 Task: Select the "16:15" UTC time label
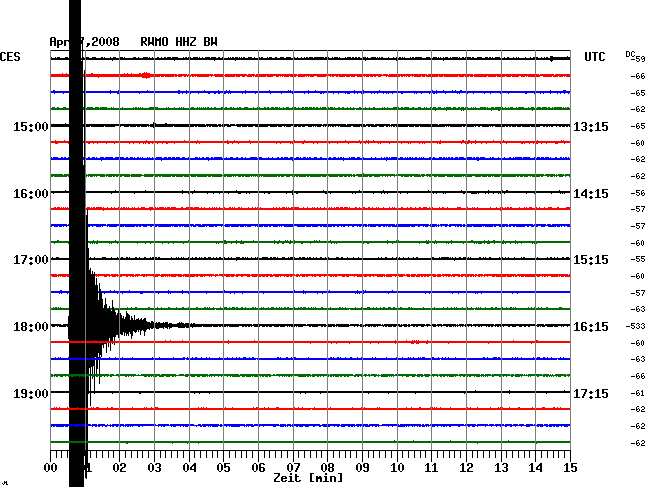pos(591,327)
